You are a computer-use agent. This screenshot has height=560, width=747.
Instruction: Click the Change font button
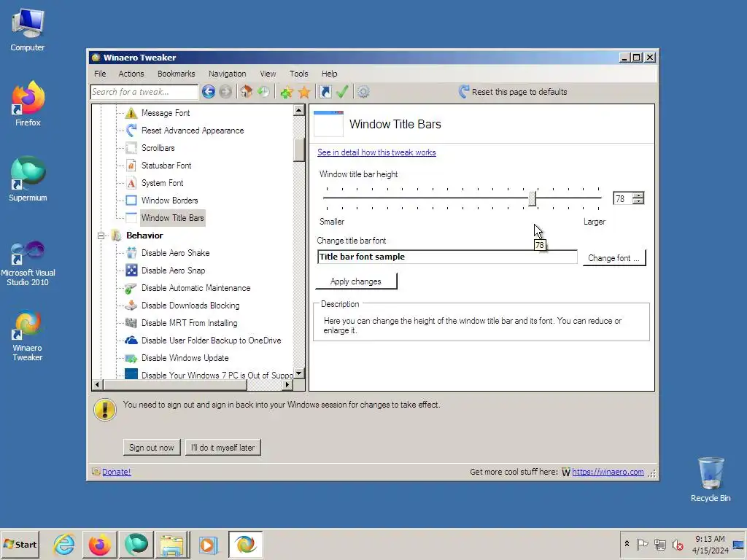614,258
